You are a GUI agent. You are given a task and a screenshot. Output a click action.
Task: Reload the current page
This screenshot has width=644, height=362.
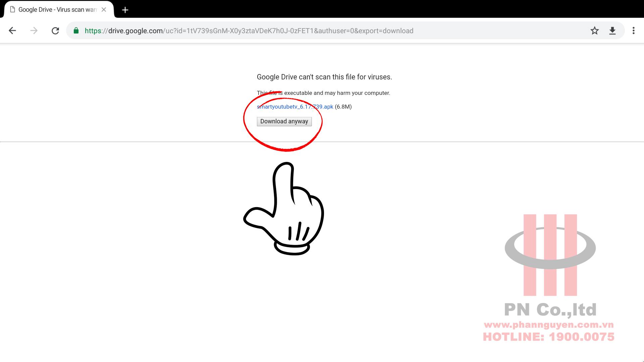(55, 31)
